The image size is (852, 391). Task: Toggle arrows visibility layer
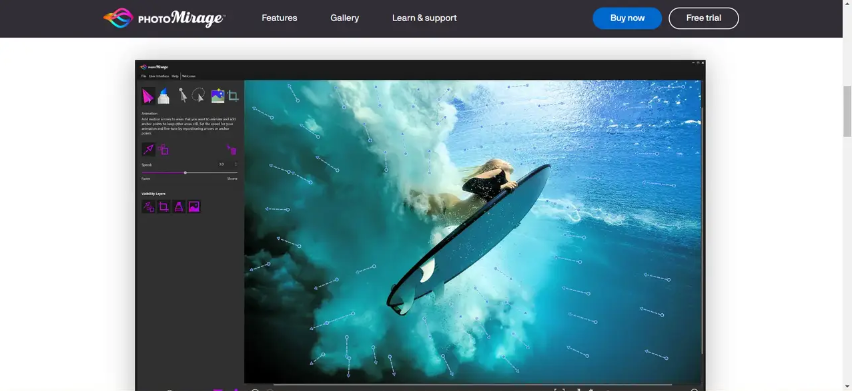pyautogui.click(x=148, y=206)
